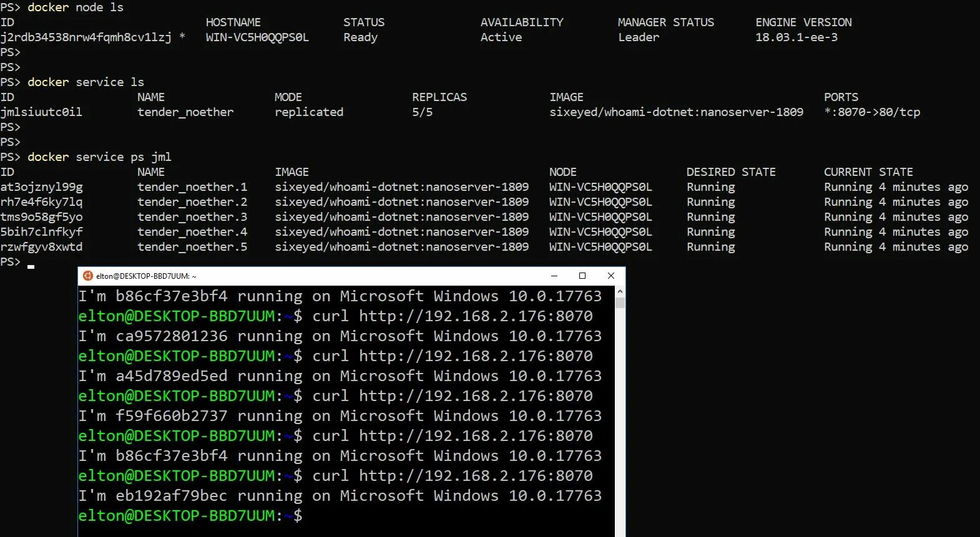Click the terminal title text elton@DESKTOP-BBD7UUM

tap(146, 276)
